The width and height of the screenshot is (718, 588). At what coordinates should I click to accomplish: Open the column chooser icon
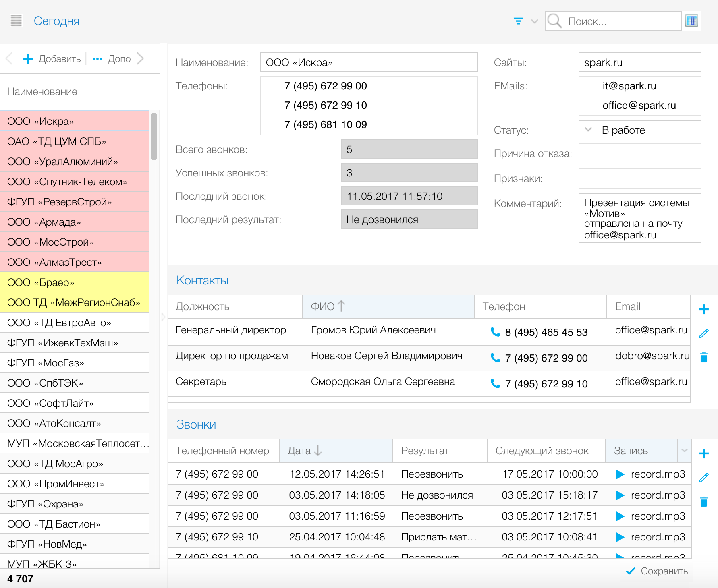click(x=691, y=21)
